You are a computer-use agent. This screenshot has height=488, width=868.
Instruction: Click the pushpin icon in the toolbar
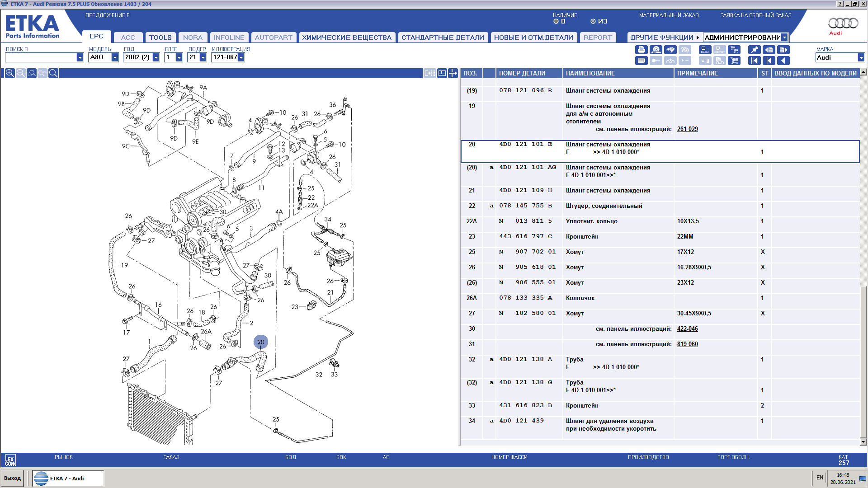[x=755, y=50]
